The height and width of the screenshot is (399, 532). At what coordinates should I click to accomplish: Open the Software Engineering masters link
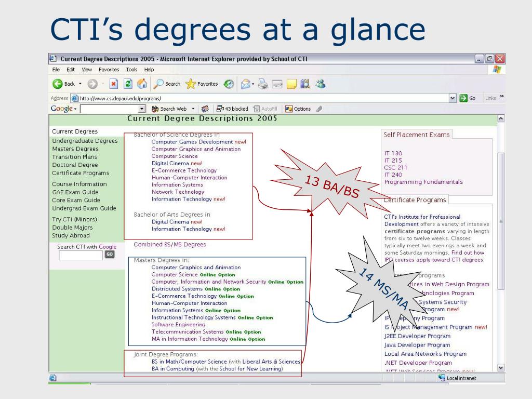[179, 324]
